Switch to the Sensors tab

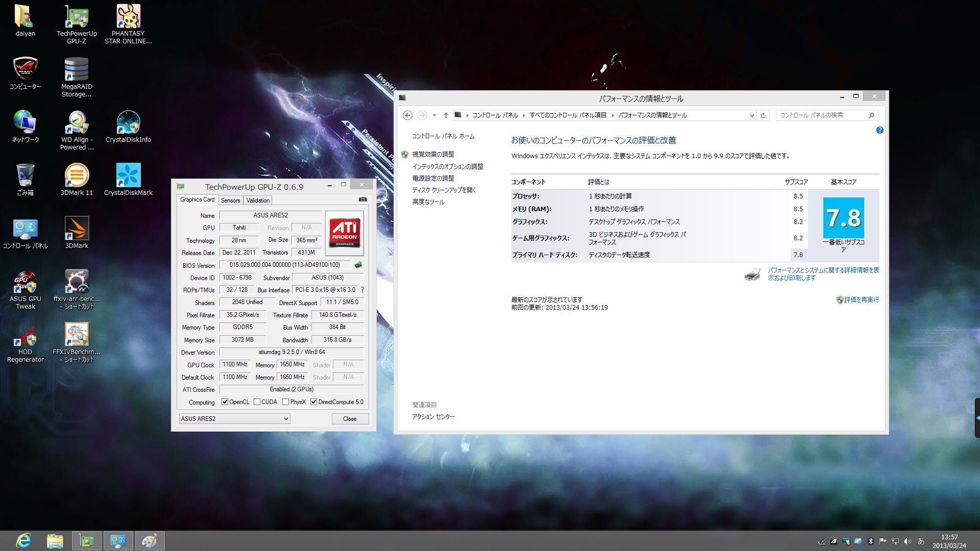point(230,201)
